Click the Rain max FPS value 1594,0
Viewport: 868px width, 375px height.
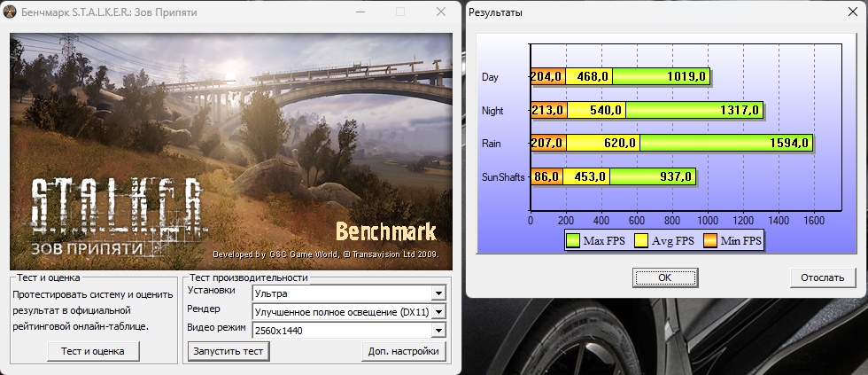coord(789,144)
